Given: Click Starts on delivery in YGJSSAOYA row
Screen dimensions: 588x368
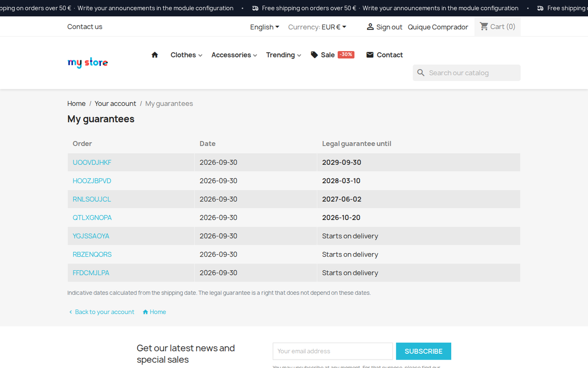Looking at the screenshot, I should 350,236.
